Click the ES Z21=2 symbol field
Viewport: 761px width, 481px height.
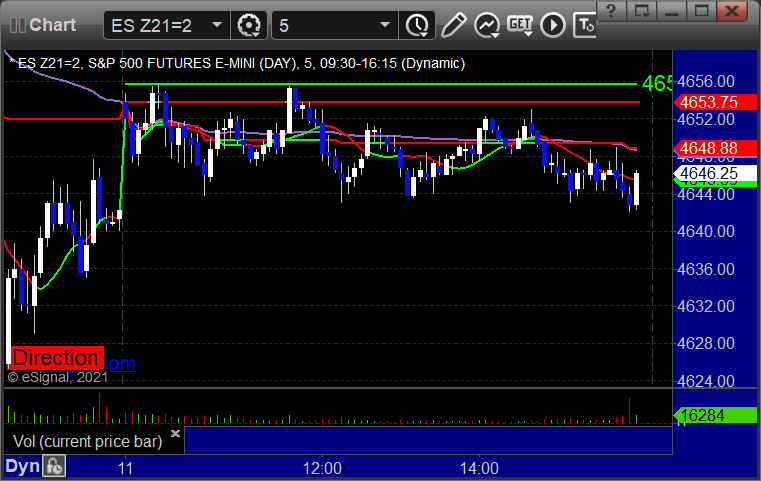(x=166, y=25)
